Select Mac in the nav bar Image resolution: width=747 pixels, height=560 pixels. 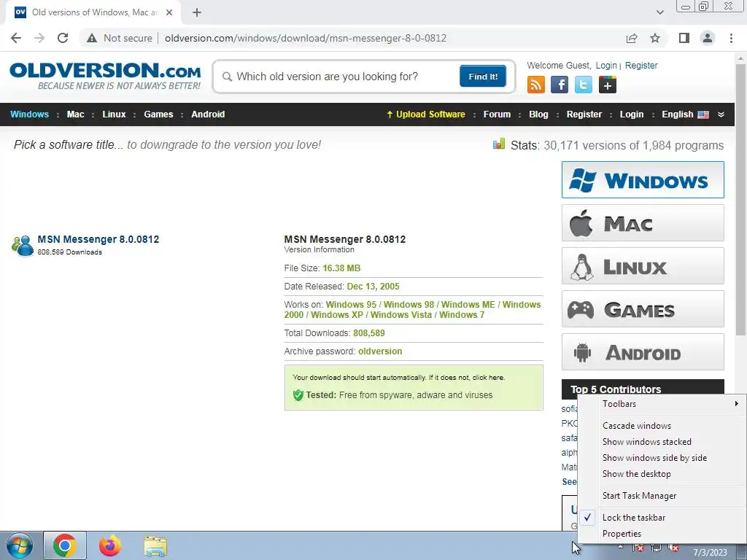pos(75,114)
